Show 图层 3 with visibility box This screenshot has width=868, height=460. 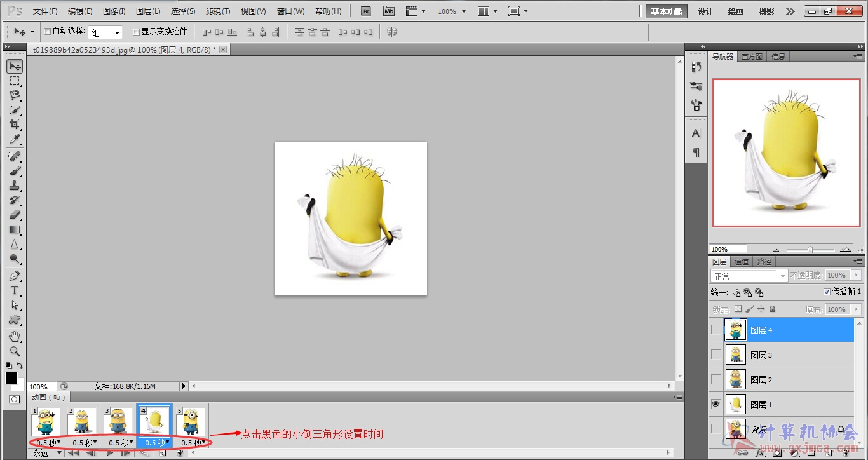coord(716,355)
